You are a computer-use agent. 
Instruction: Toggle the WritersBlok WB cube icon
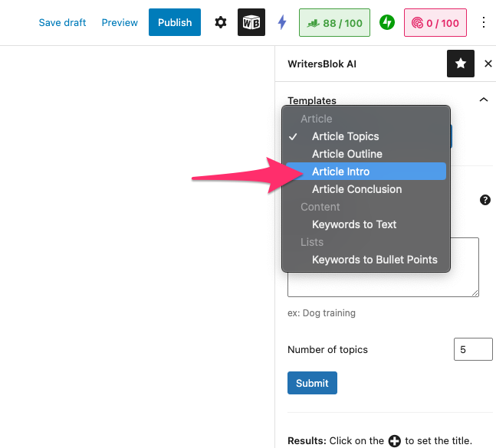coord(251,22)
